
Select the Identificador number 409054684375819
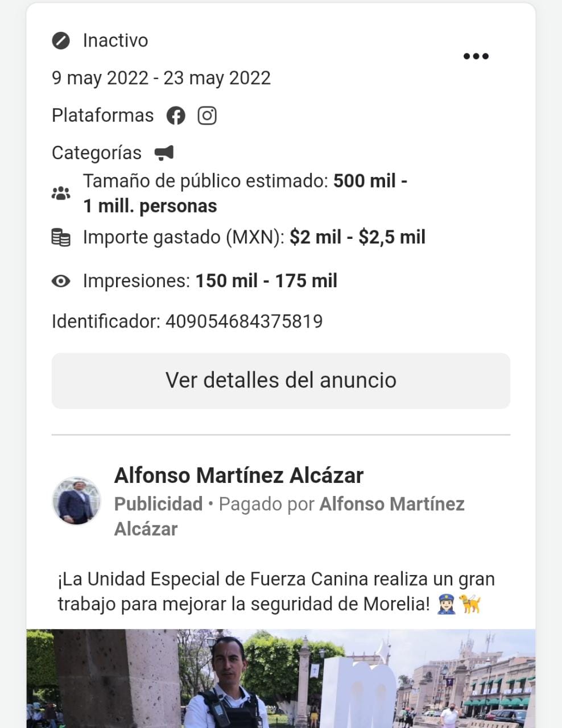(244, 321)
